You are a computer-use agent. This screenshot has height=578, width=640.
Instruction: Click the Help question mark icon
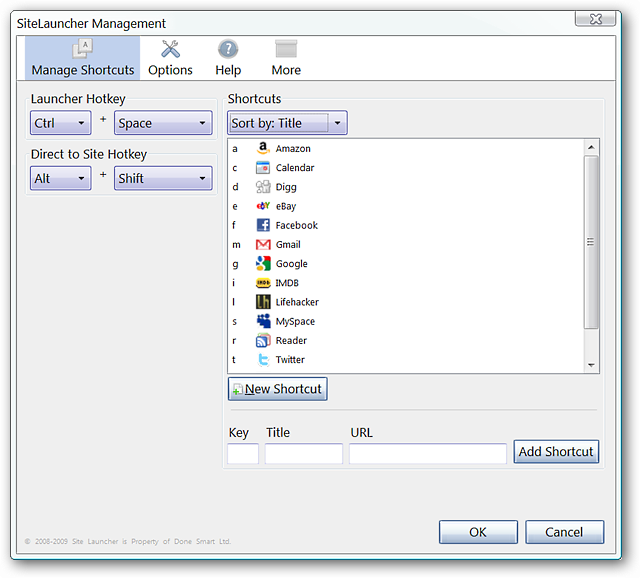coord(228,49)
